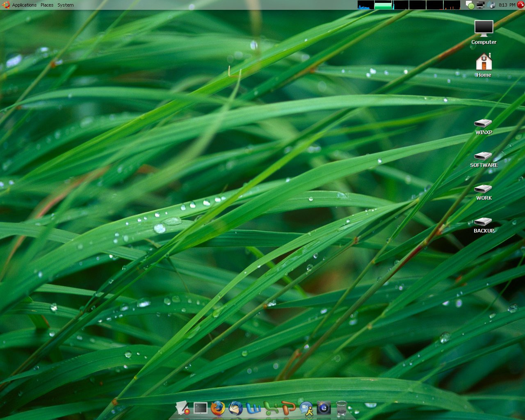
Task: Open the System menu
Action: pyautogui.click(x=66, y=5)
